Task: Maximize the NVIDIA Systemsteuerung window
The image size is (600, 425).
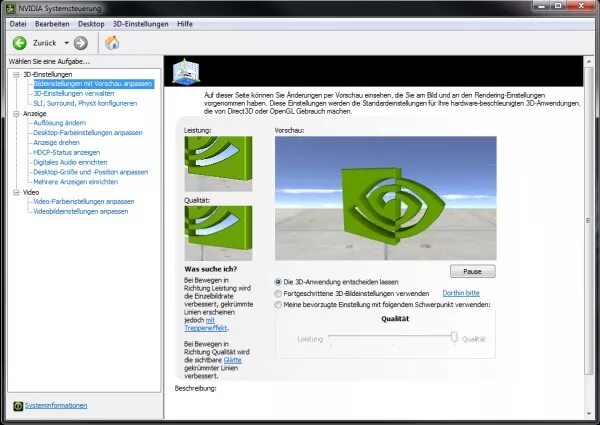Action: pos(558,6)
